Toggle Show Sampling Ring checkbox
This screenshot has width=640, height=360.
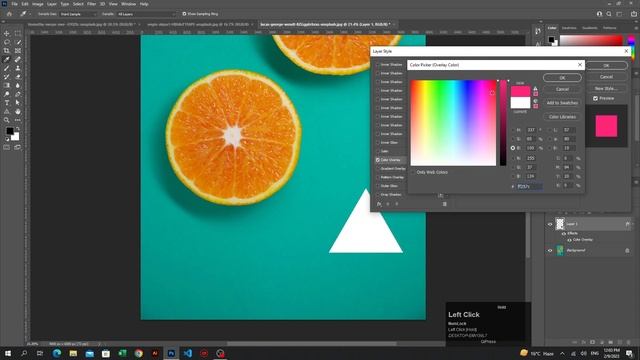184,14
